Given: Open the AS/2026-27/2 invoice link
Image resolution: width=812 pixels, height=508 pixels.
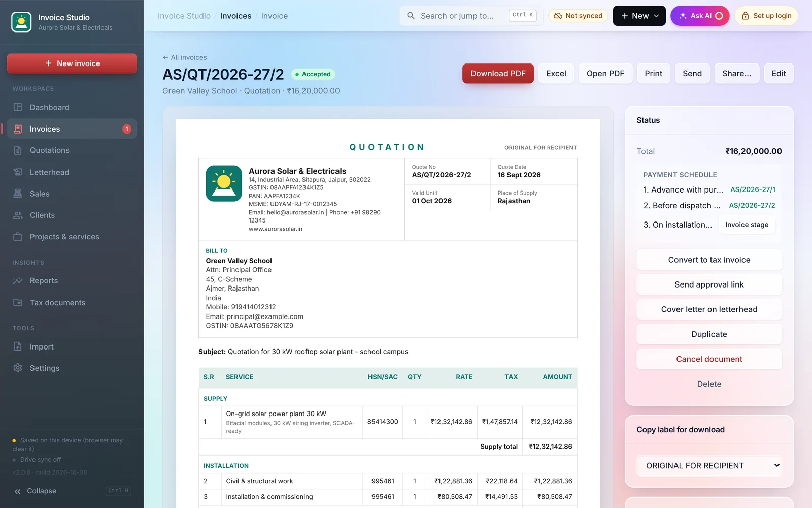Looking at the screenshot, I should [x=752, y=205].
